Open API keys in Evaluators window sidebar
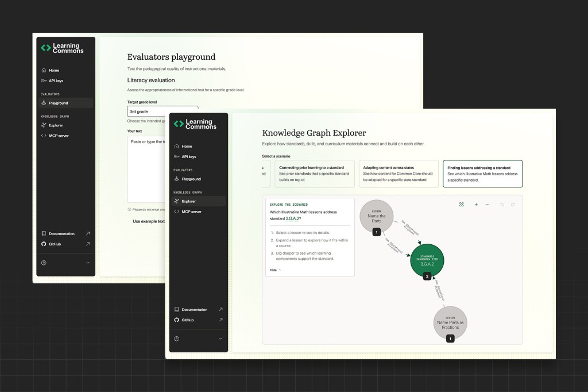Viewport: 588px width, 392px height. (65, 80)
